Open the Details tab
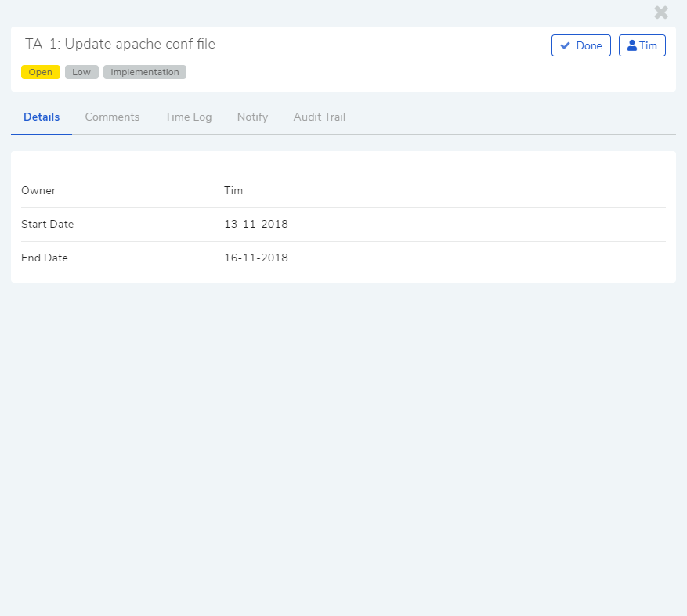Screen dimensions: 687x616 (42, 117)
